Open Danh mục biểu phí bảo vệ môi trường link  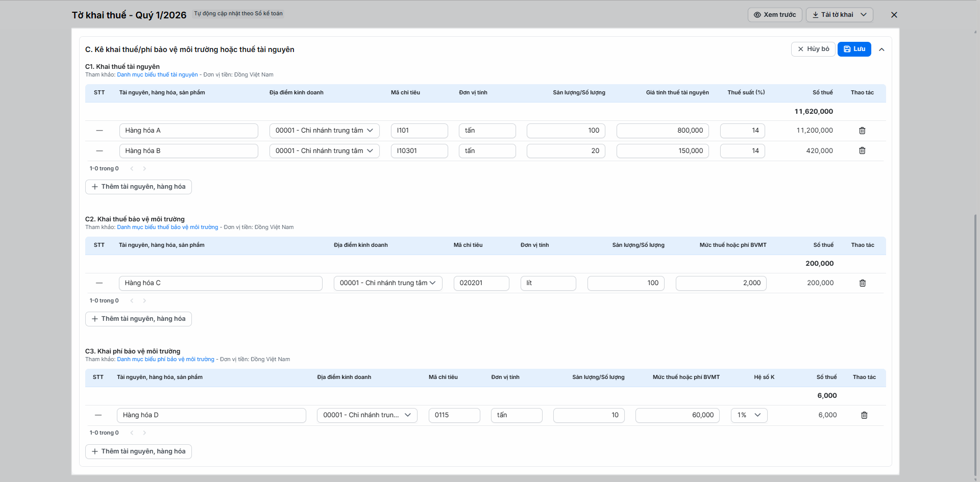coord(165,359)
